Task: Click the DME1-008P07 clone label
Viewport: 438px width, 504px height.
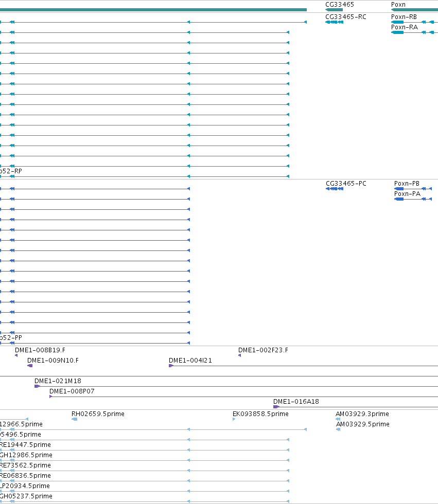Action: click(x=72, y=391)
